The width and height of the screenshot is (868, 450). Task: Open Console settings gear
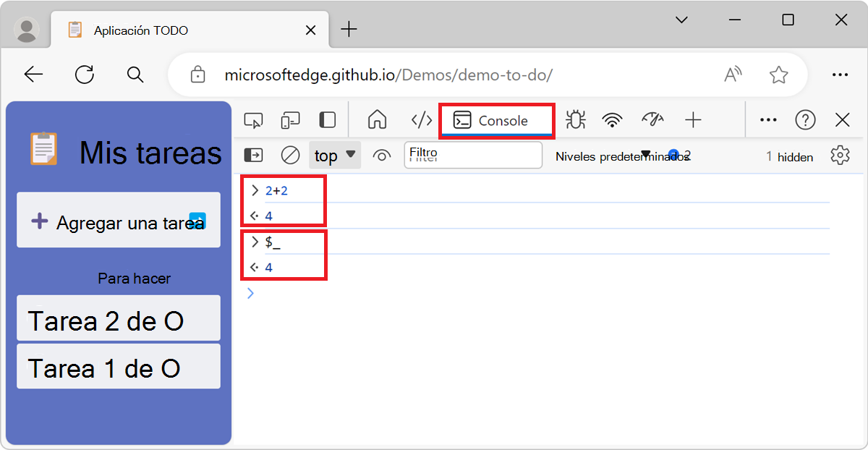[840, 156]
